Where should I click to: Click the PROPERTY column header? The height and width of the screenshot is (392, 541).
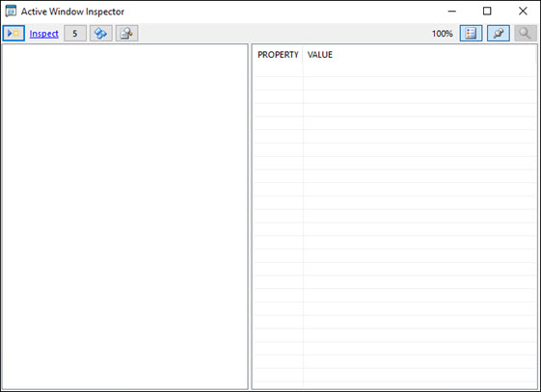pos(278,55)
